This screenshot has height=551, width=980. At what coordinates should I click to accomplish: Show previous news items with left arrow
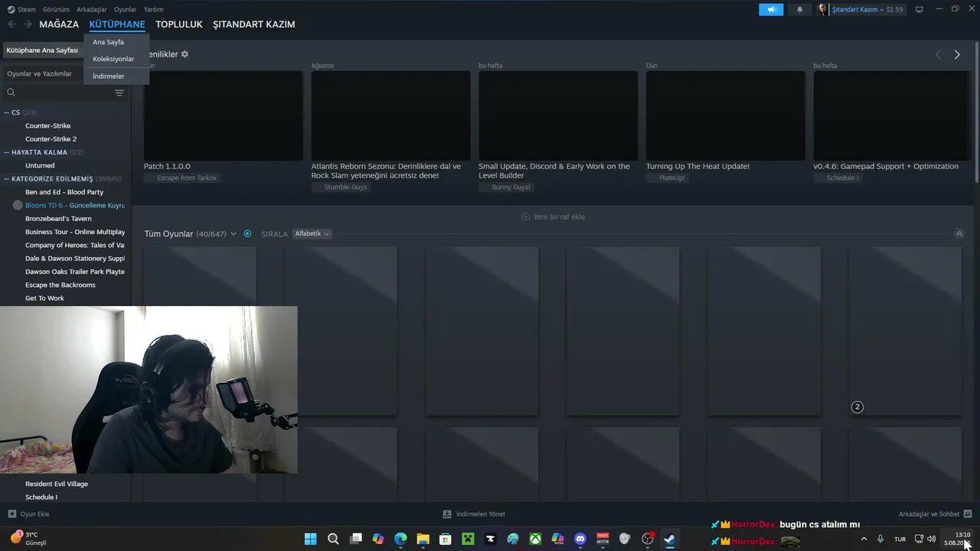939,54
